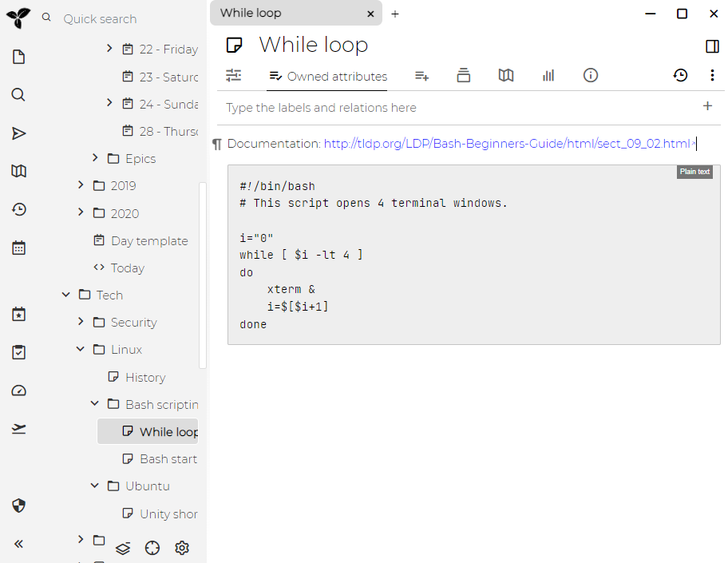The height and width of the screenshot is (563, 728).
Task: Open the note map ribbon icon
Action: pos(506,75)
